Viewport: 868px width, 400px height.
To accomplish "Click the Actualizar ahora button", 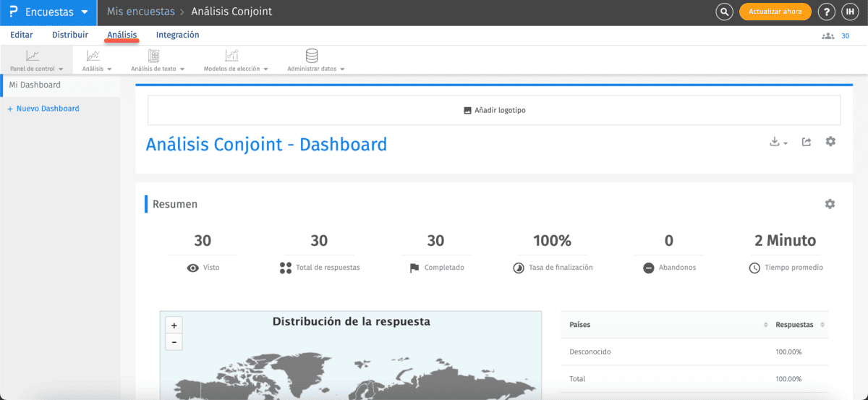I will 775,12.
